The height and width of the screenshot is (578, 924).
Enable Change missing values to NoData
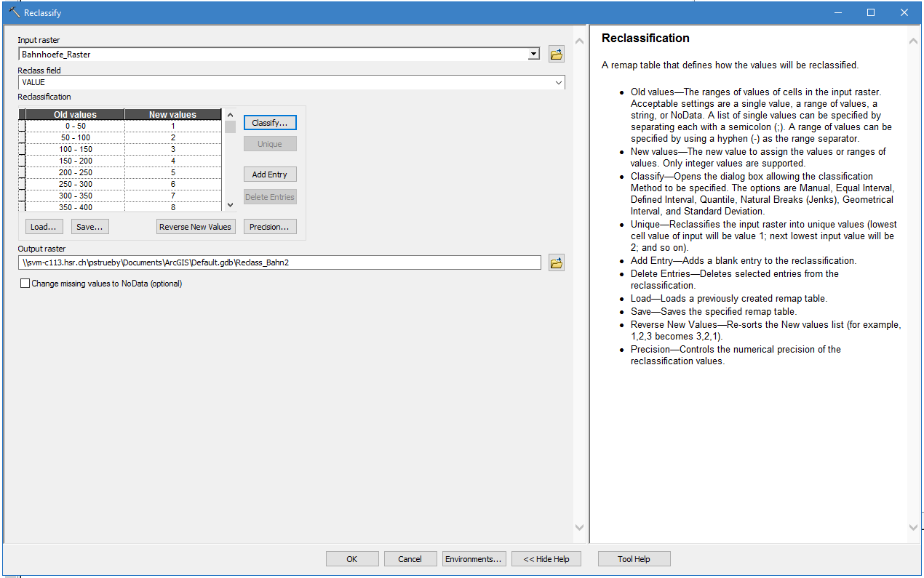tap(25, 284)
